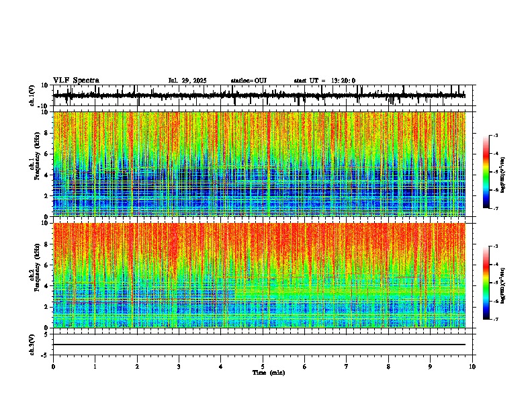Click the 'ch.1(V)' waveform axis label

32,95
